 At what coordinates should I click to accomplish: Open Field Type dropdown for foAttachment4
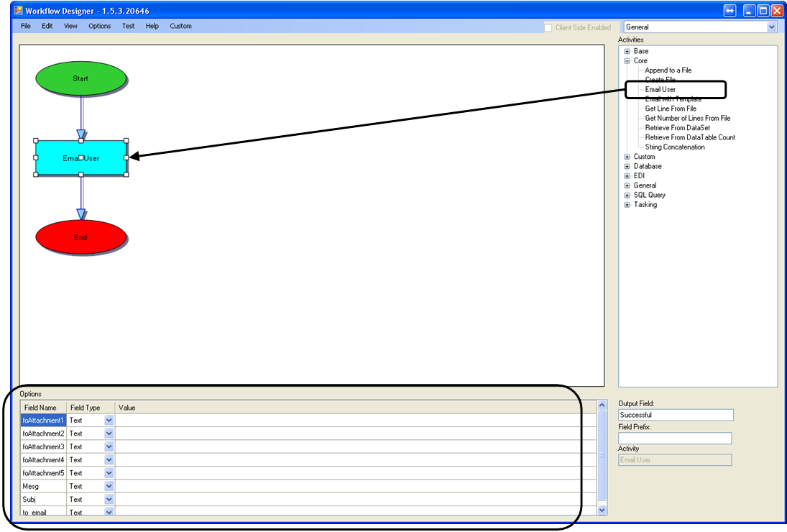(x=109, y=459)
